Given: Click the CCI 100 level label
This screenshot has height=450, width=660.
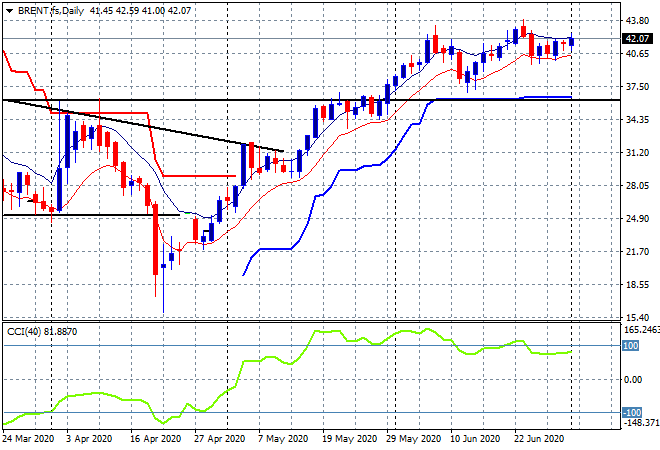Looking at the screenshot, I should point(631,346).
